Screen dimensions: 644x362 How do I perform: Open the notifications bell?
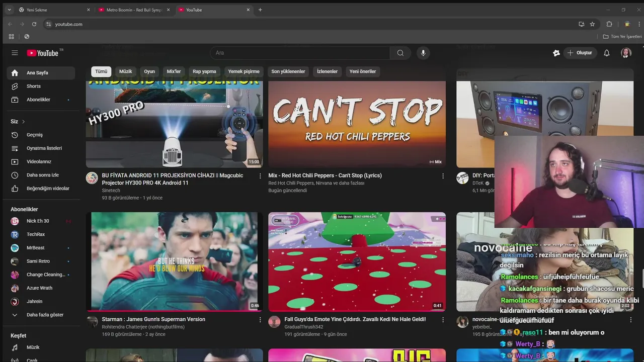pyautogui.click(x=607, y=53)
